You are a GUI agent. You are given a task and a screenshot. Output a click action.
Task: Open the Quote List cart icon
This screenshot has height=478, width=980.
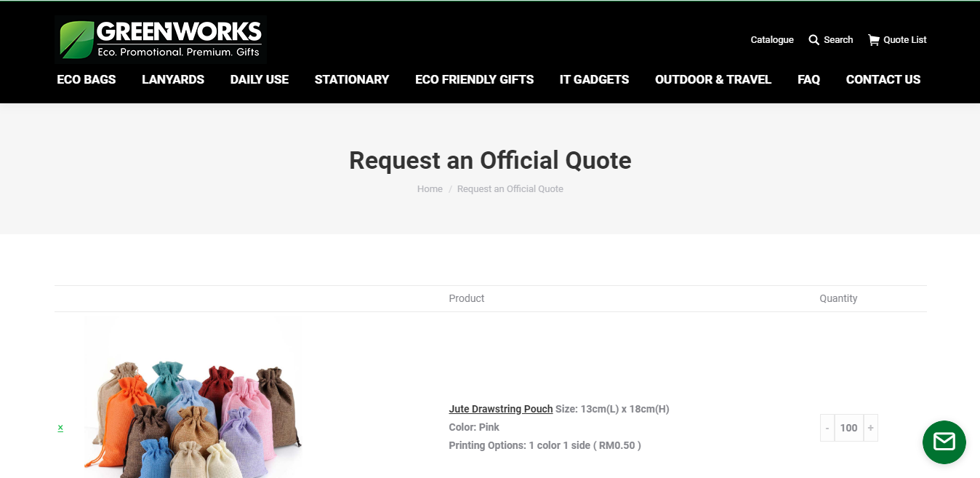point(874,40)
